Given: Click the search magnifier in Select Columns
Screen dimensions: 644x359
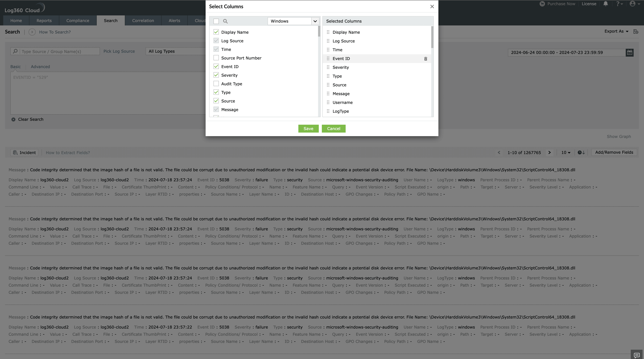Looking at the screenshot, I should 225,21.
